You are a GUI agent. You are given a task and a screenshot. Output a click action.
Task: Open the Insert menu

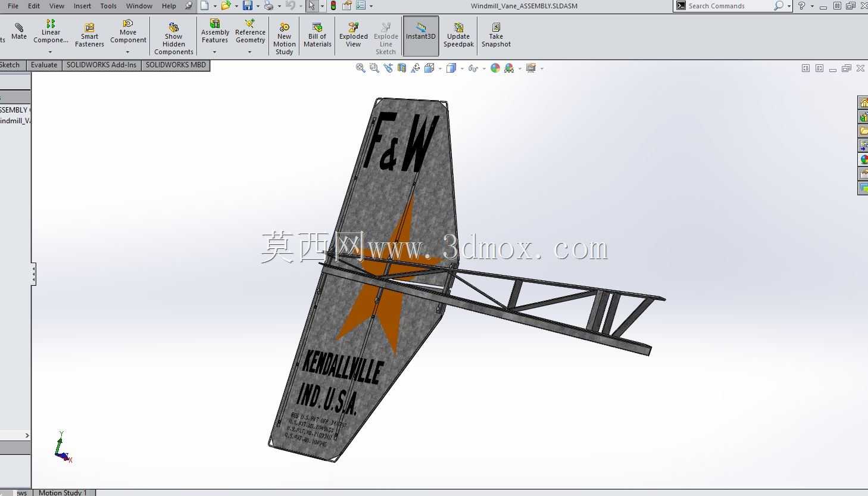tap(82, 6)
